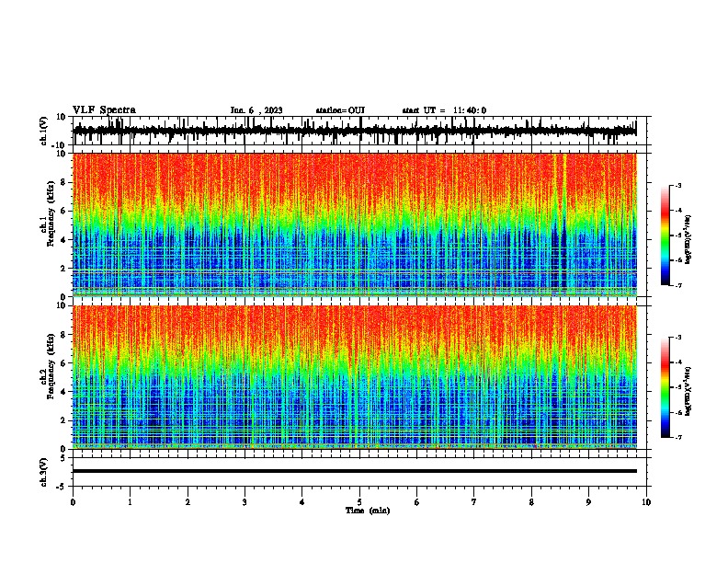The image size is (728, 563).
Task: Click inside the ch.1 spectrogram panel
Action: (354, 224)
